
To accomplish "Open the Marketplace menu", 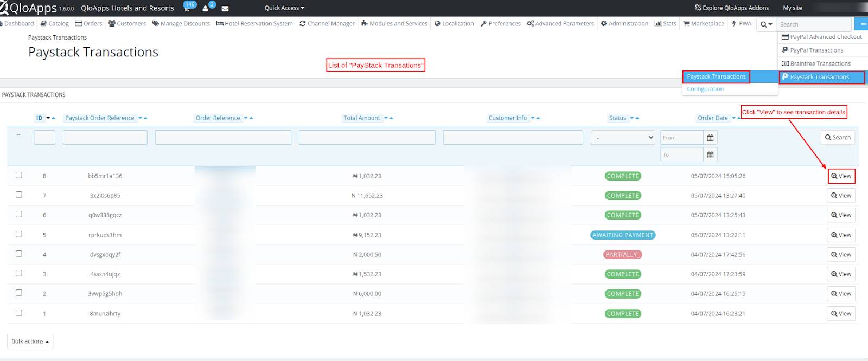I will (704, 24).
